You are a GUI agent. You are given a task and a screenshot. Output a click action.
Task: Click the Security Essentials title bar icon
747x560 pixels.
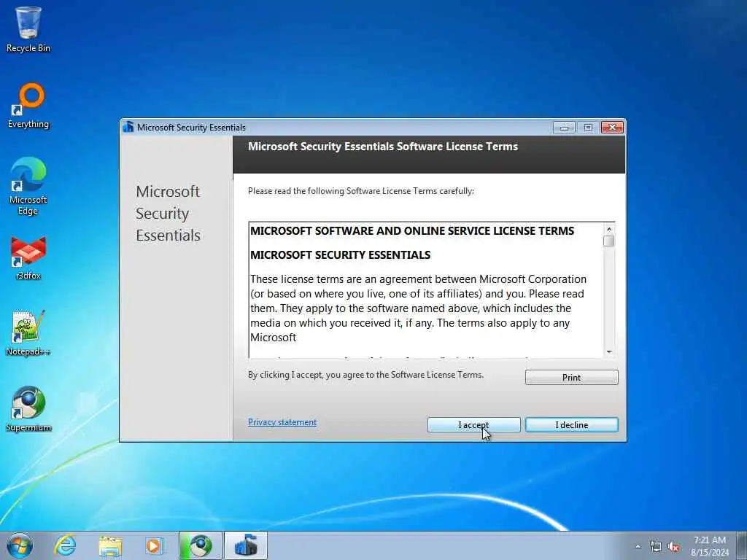128,127
